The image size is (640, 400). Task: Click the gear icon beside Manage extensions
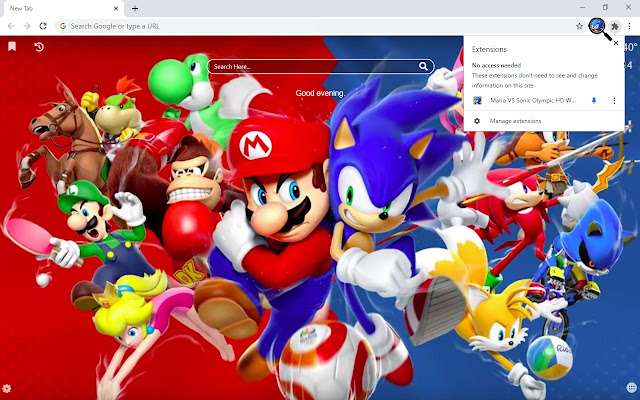click(477, 121)
